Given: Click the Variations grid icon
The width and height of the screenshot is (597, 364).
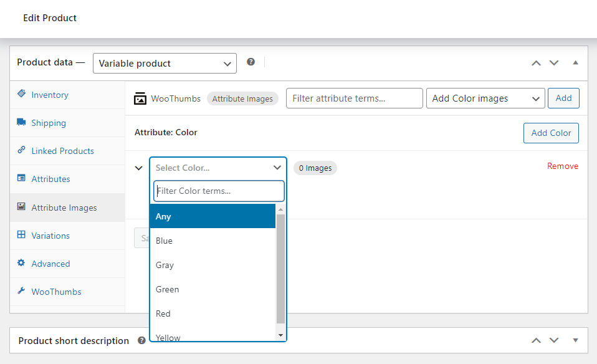Looking at the screenshot, I should 21,236.
